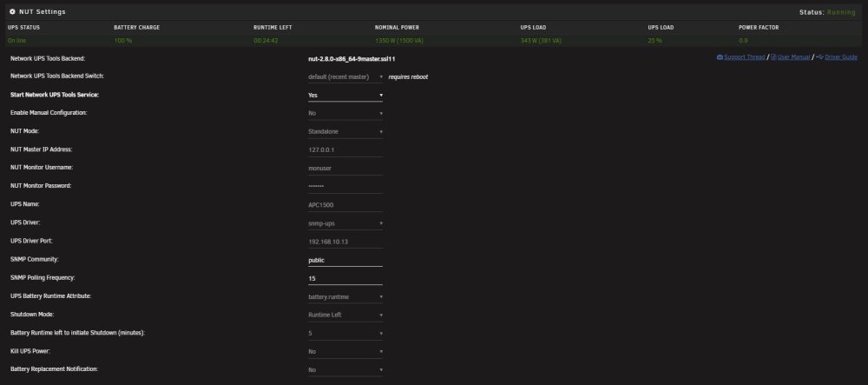Click the 1350 W (1500 VA) nominal power value
868x385 pixels.
point(399,41)
